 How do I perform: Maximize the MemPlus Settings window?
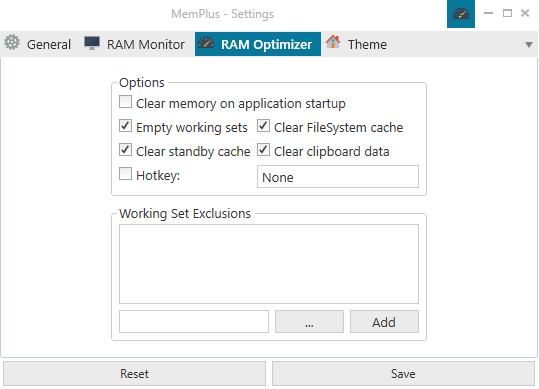(507, 13)
